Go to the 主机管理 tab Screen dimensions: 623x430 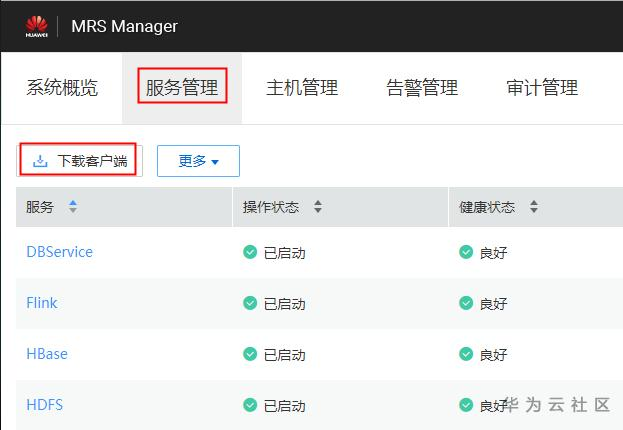pyautogui.click(x=302, y=88)
